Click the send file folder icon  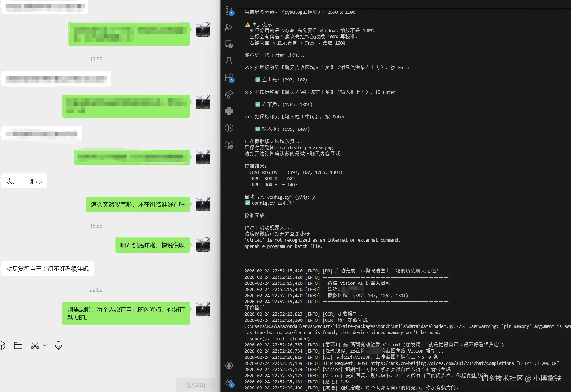(18, 346)
